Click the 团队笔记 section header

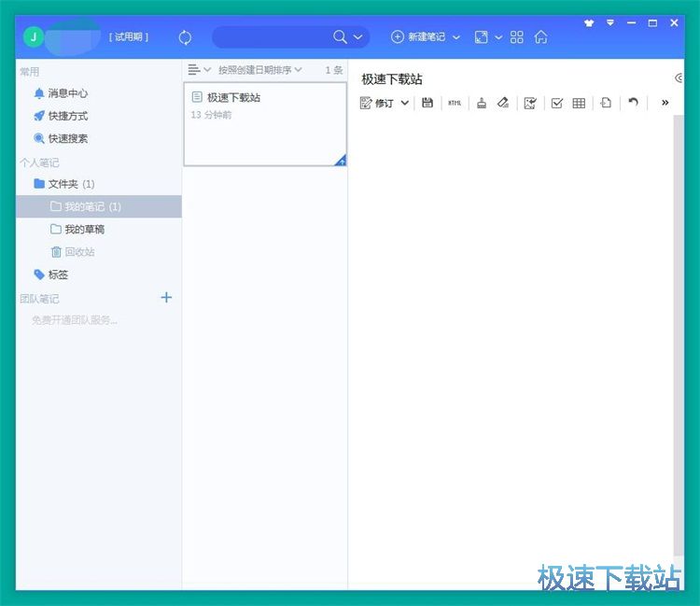(x=39, y=298)
